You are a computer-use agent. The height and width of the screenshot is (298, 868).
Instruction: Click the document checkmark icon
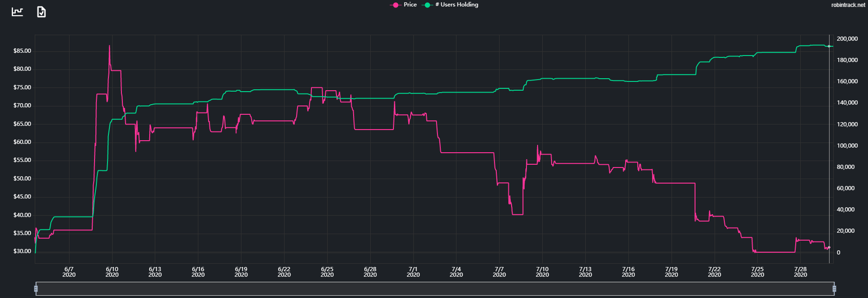pyautogui.click(x=41, y=12)
